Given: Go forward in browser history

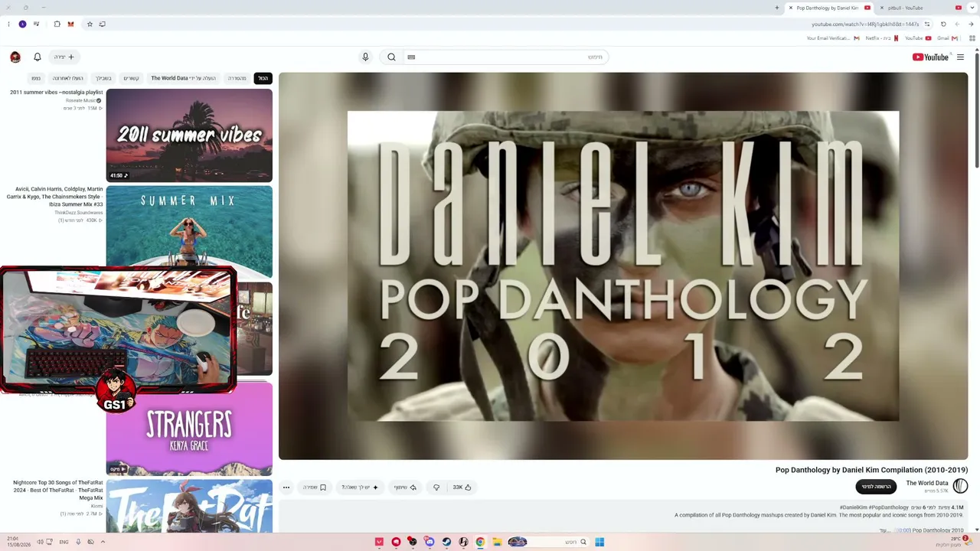Looking at the screenshot, I should pyautogui.click(x=957, y=24).
